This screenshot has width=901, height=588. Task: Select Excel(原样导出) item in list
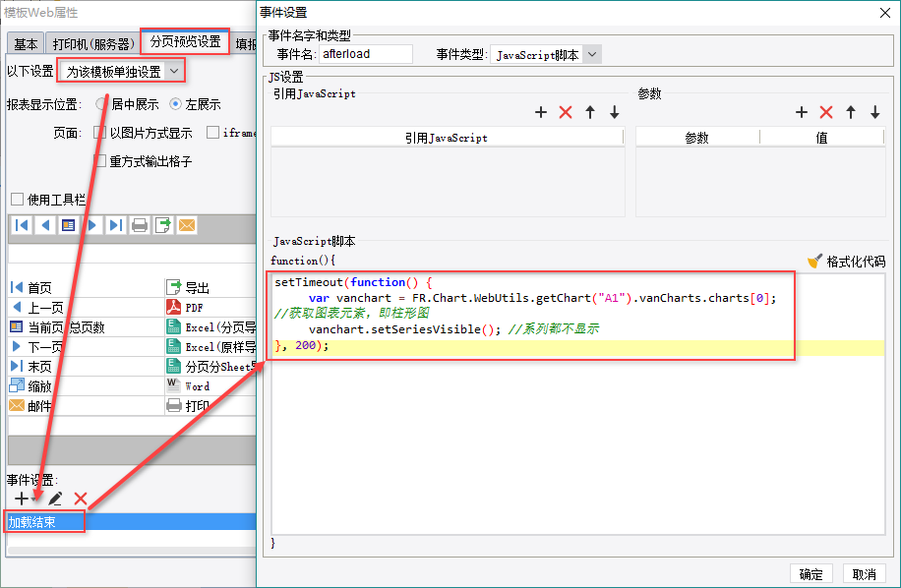pos(210,347)
